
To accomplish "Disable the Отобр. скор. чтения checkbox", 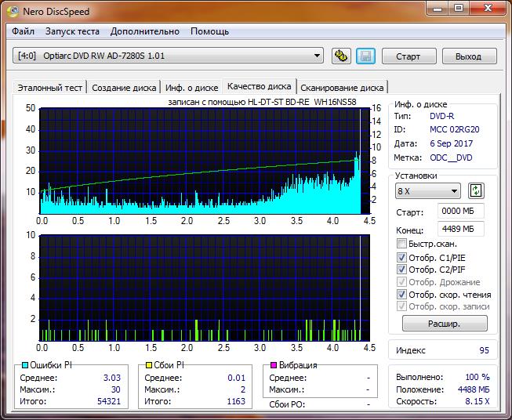I will [402, 295].
